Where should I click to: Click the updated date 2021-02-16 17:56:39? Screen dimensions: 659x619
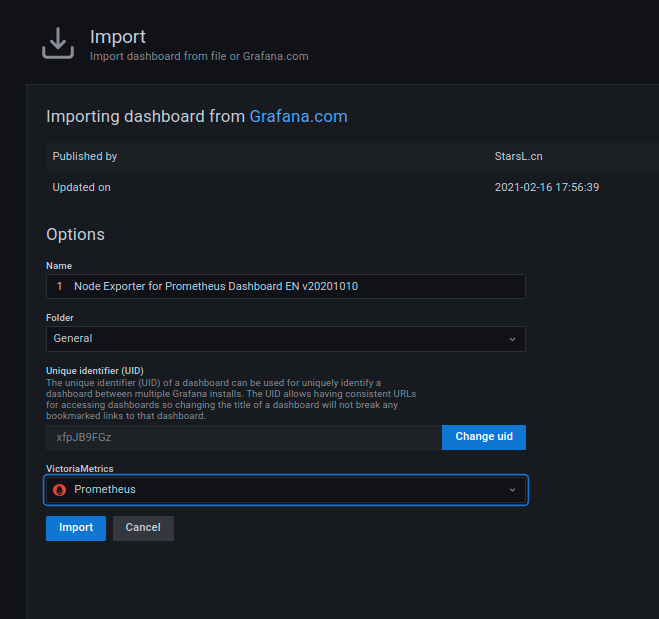(546, 187)
